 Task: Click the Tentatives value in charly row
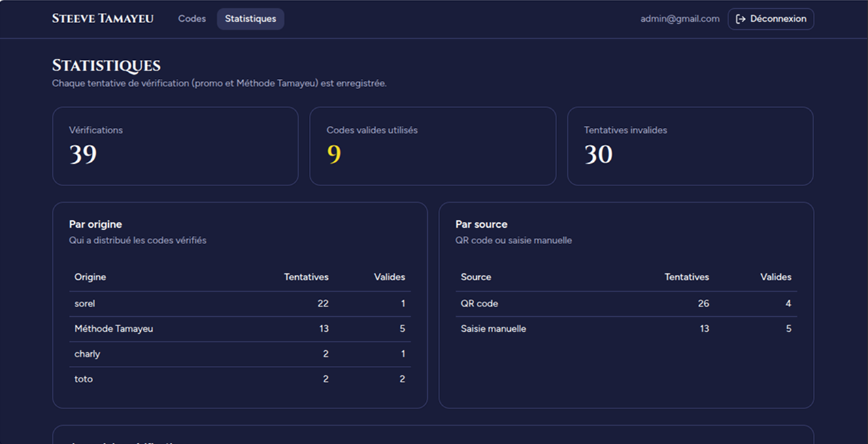(x=326, y=354)
